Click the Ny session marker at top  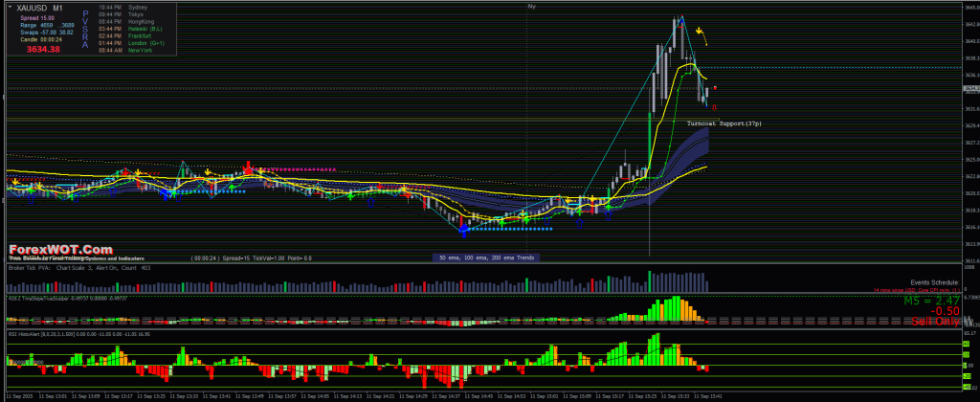[531, 6]
